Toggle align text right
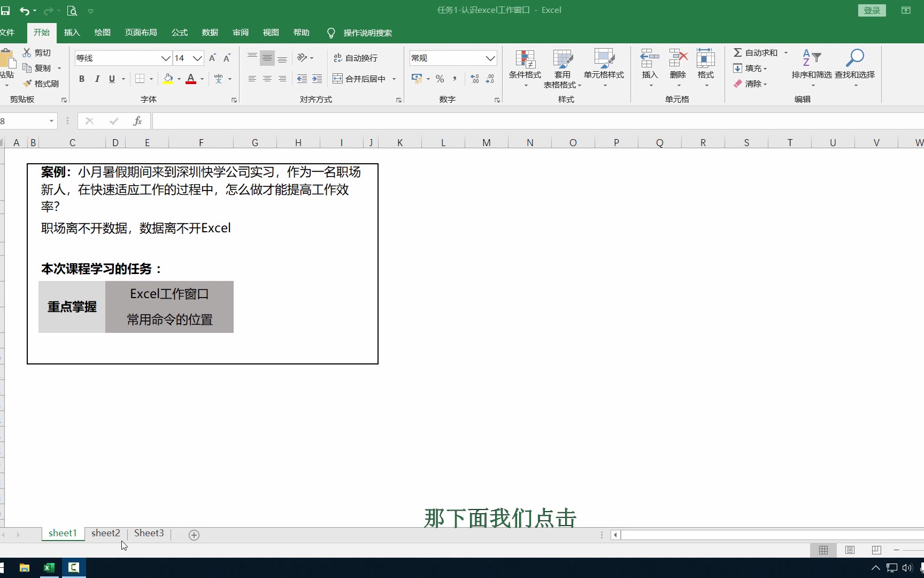 click(282, 79)
